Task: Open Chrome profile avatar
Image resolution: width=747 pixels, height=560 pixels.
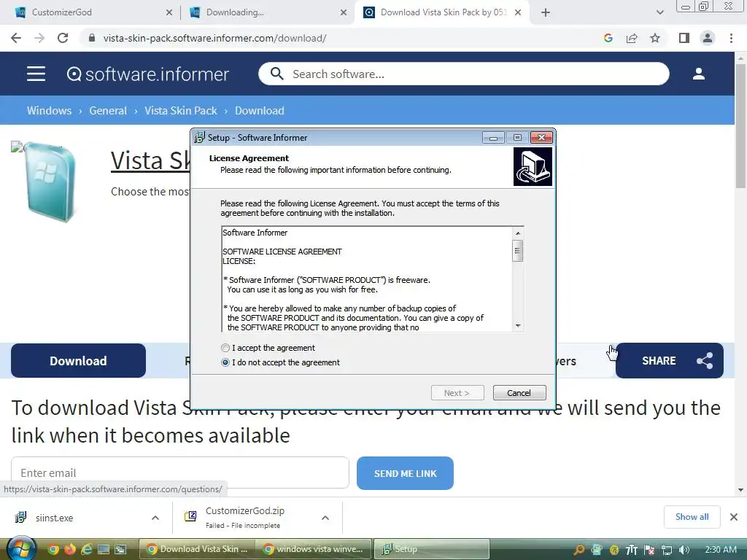Action: [x=708, y=38]
